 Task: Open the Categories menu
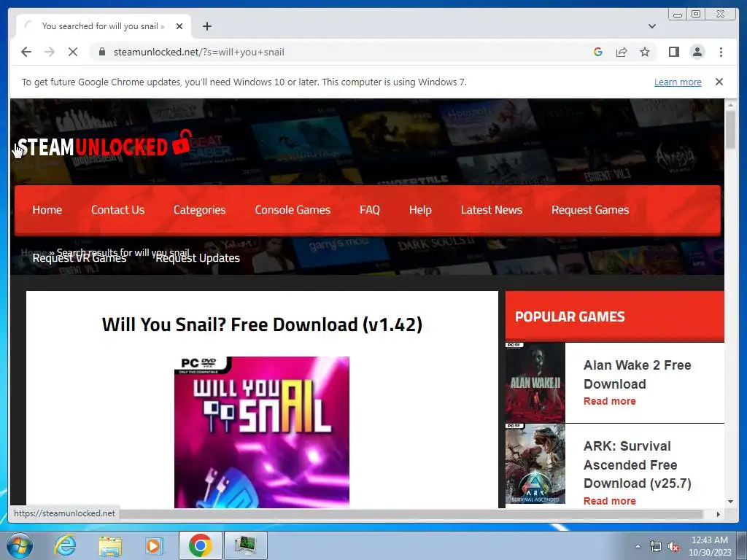(200, 210)
